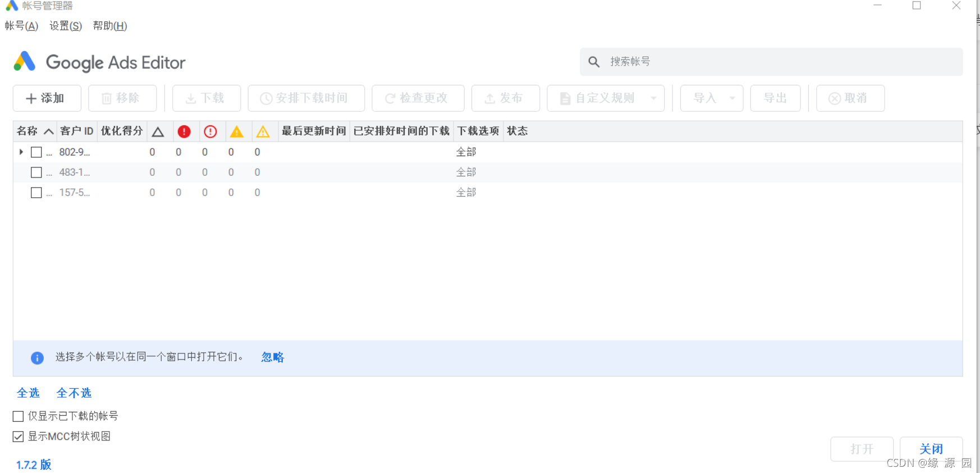Sort by 已安排好时间的下载 column
Image resolution: width=980 pixels, height=473 pixels.
[401, 131]
